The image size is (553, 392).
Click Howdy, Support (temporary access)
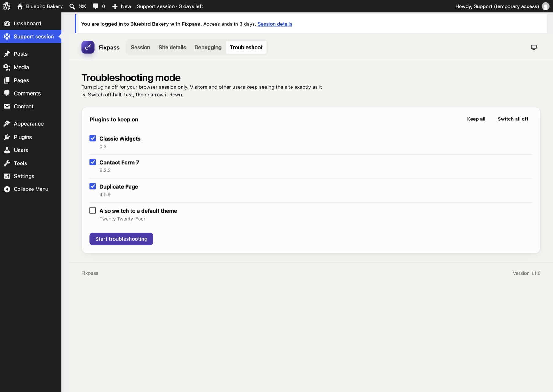click(497, 6)
